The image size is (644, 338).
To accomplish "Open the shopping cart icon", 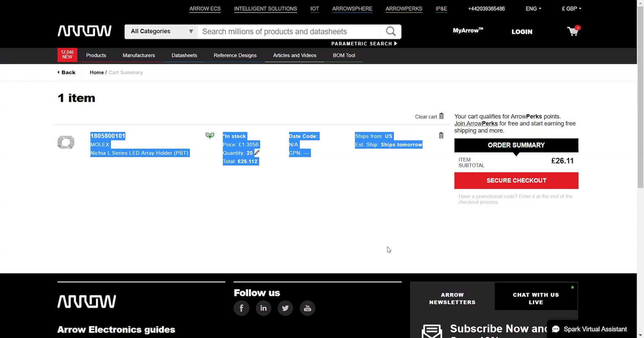I will tap(573, 31).
